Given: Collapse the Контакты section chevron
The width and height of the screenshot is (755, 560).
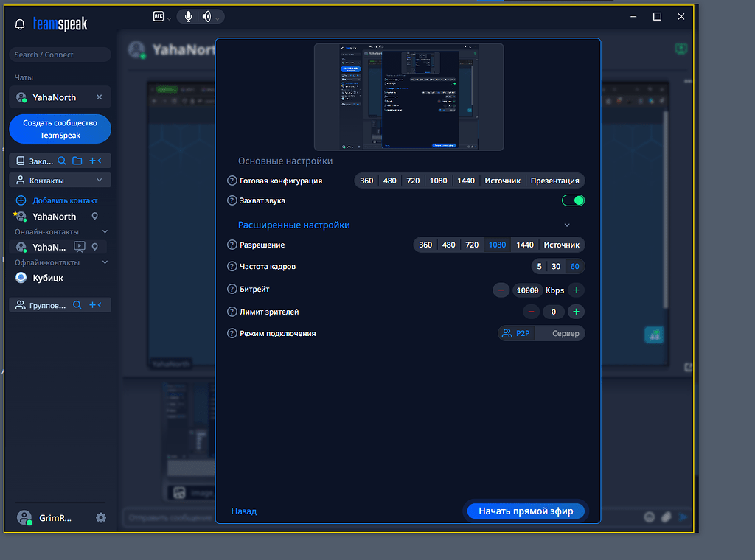Looking at the screenshot, I should pyautogui.click(x=100, y=181).
